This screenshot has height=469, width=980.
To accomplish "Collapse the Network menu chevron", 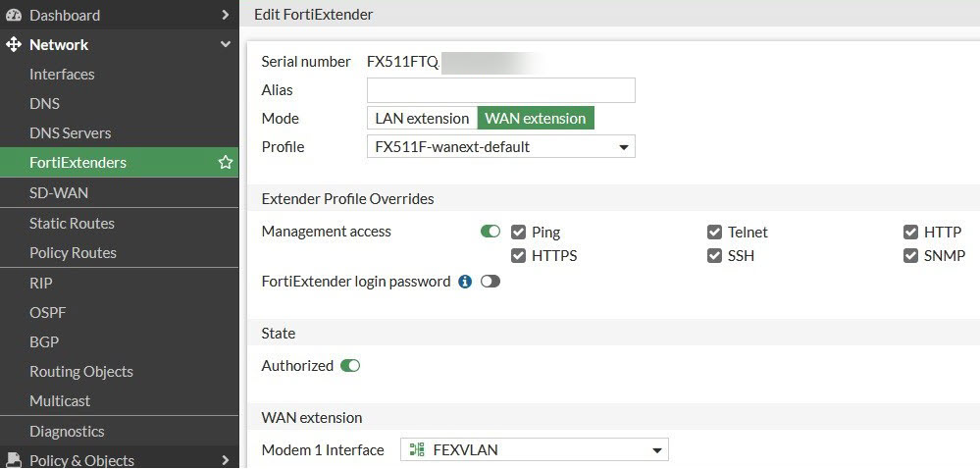I will [226, 44].
